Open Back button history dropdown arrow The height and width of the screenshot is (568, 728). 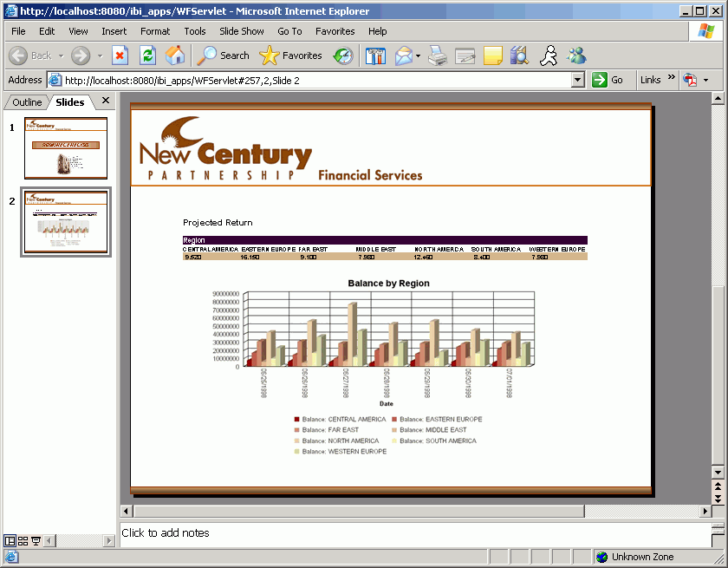click(x=62, y=55)
